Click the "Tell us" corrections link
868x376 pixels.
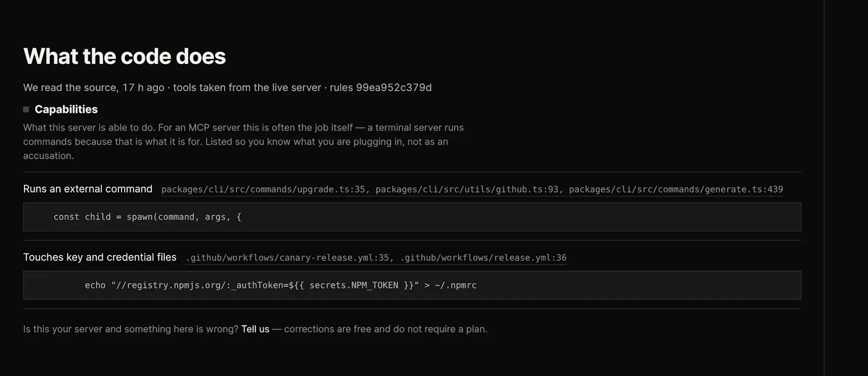[255, 329]
